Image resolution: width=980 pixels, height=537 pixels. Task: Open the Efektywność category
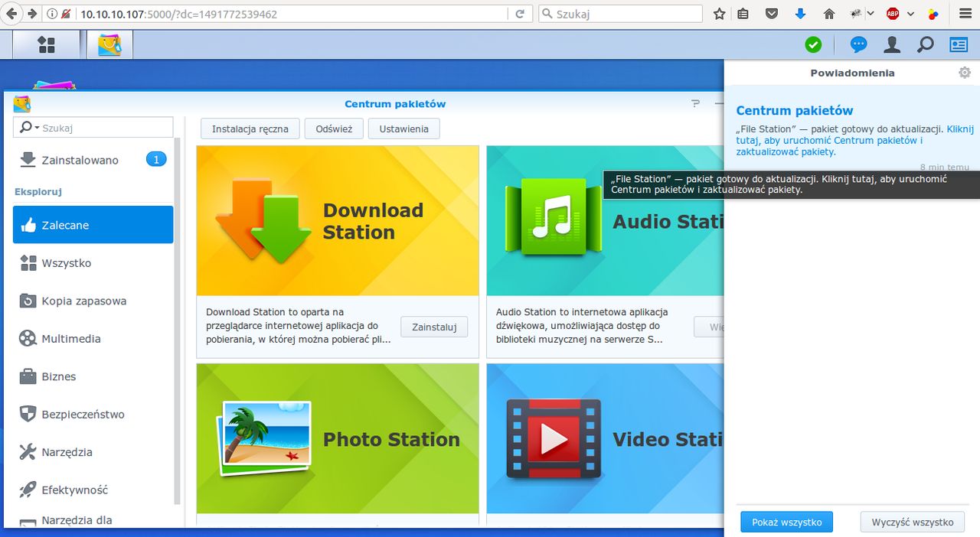[x=93, y=490]
